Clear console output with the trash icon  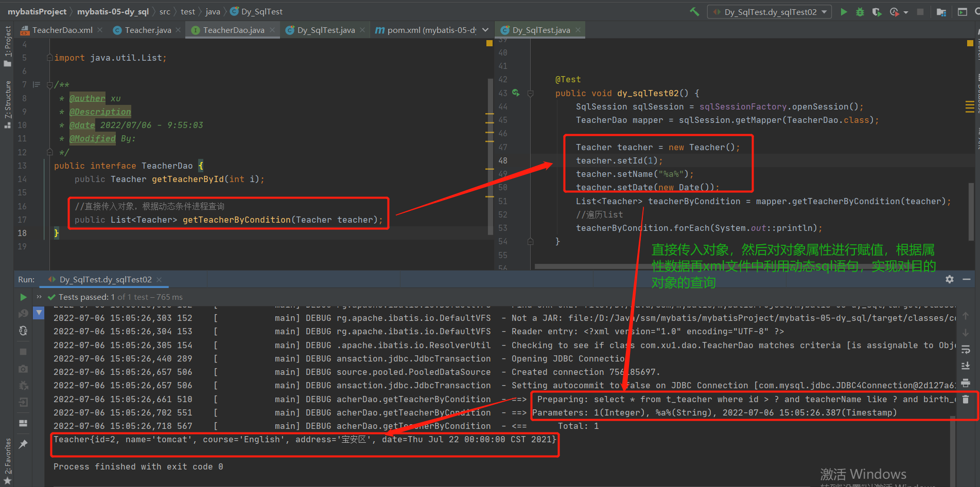pos(966,399)
